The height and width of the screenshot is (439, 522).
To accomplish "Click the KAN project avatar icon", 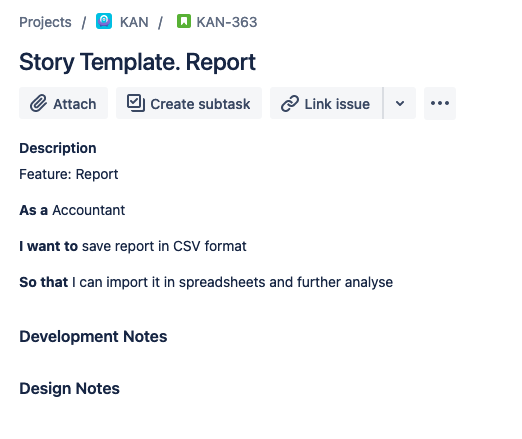I will (x=104, y=21).
